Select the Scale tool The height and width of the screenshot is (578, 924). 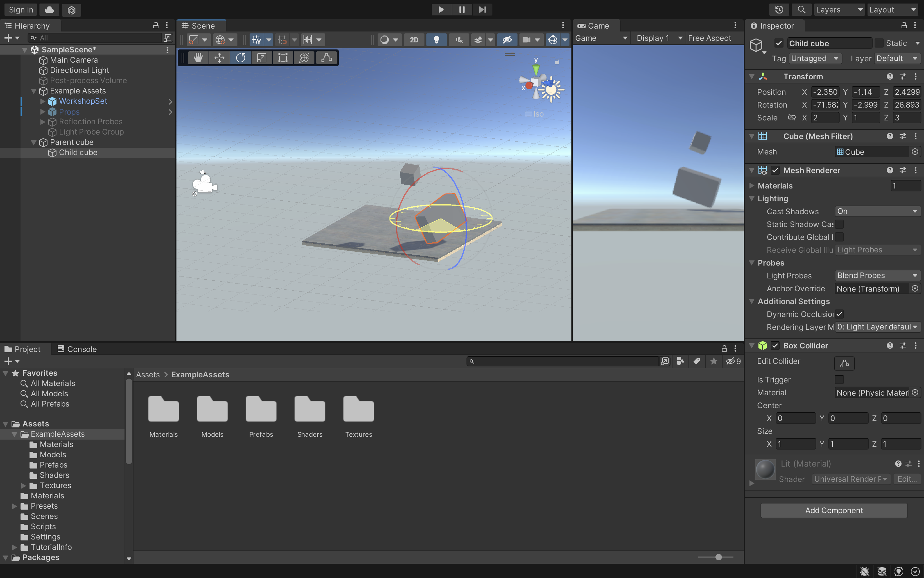(261, 58)
